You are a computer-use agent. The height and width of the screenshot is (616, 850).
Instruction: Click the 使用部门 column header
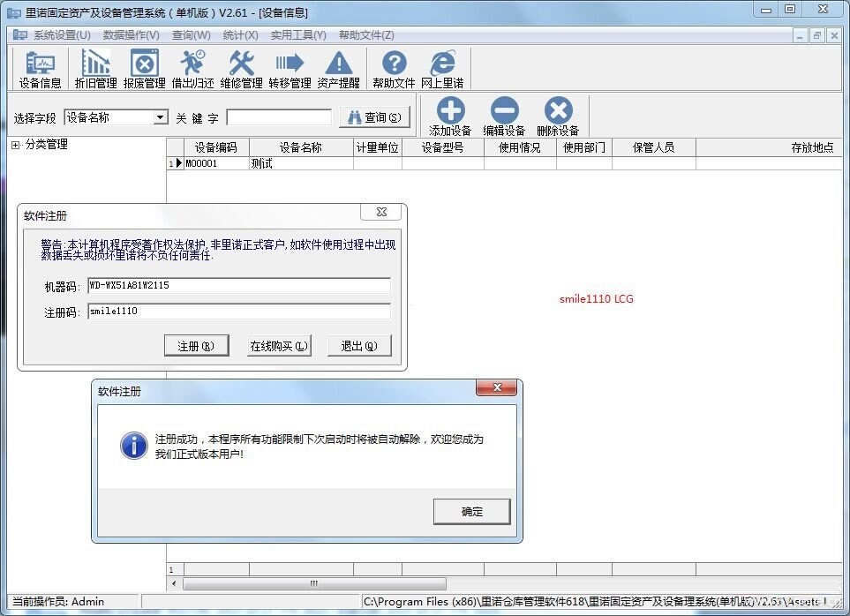[583, 147]
